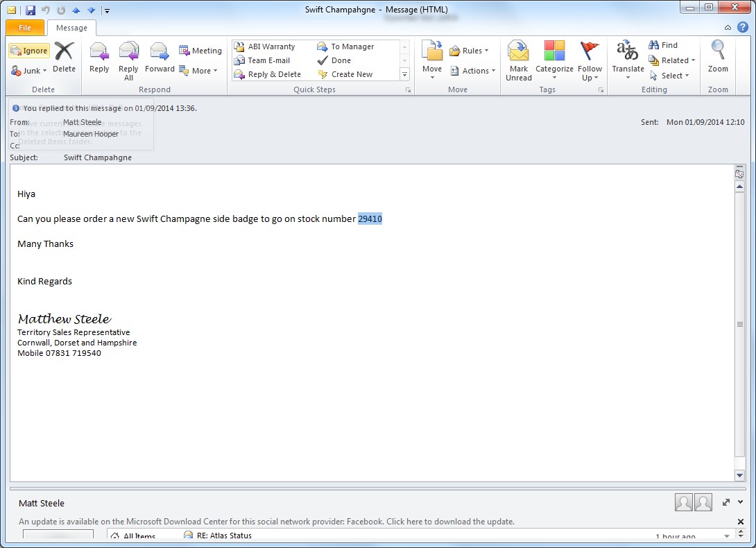Open the Move to folder dropdown

[x=432, y=60]
